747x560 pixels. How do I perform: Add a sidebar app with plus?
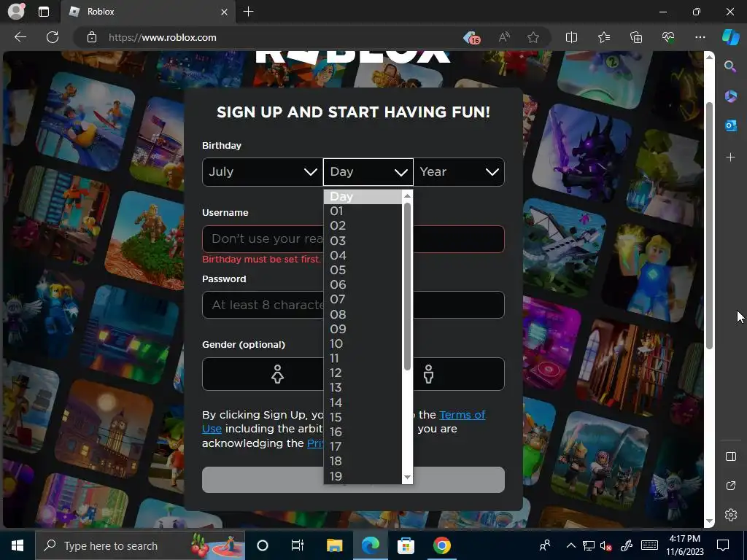tap(730, 157)
